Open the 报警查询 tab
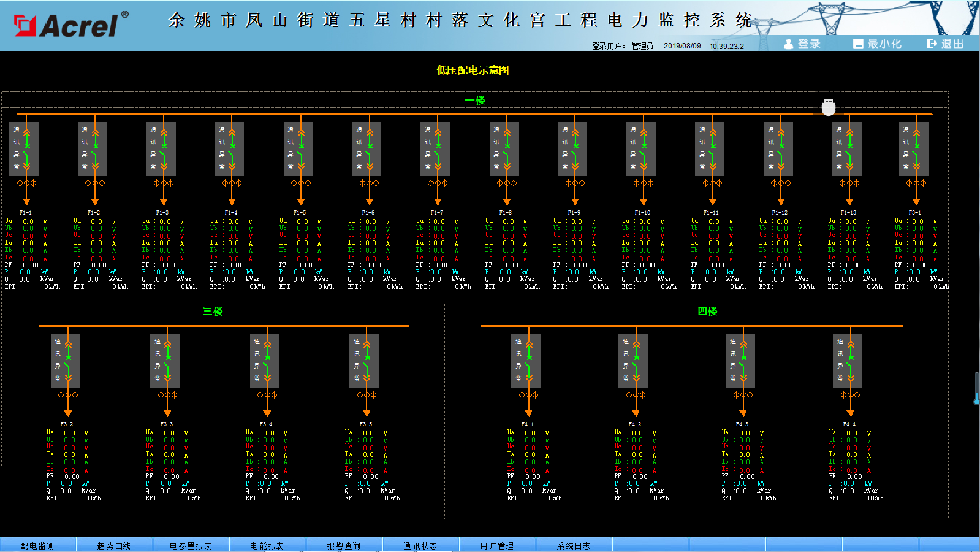Image resolution: width=980 pixels, height=552 pixels. 343,545
